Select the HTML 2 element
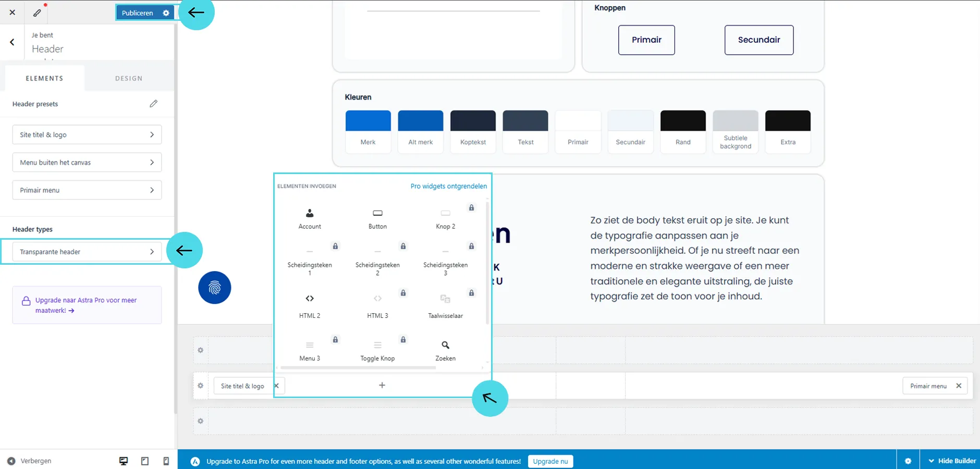Image resolution: width=980 pixels, height=469 pixels. pyautogui.click(x=310, y=305)
